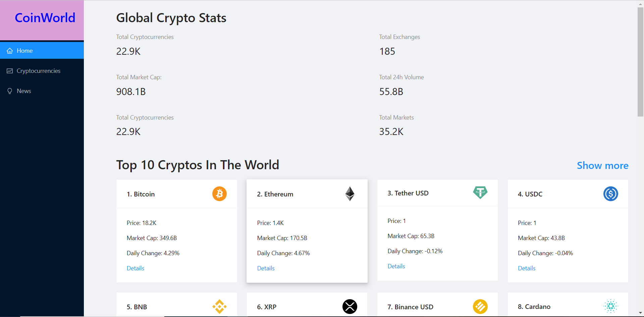This screenshot has width=644, height=317.
Task: Open the Home menu item
Action: 25,51
